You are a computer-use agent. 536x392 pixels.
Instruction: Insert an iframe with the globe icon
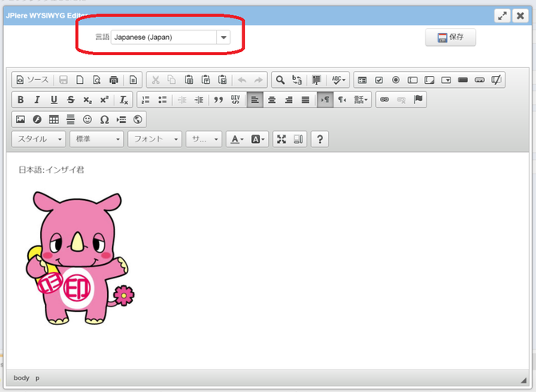[x=138, y=120]
